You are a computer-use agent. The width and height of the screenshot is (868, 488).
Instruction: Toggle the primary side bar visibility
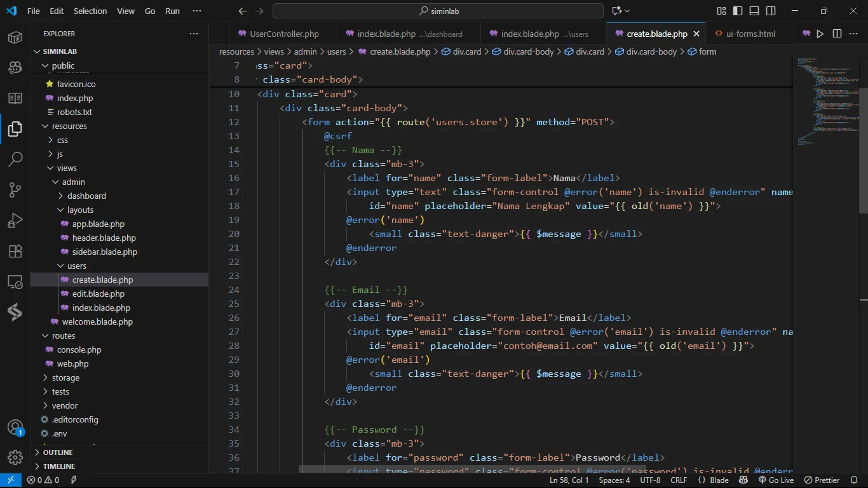point(738,11)
